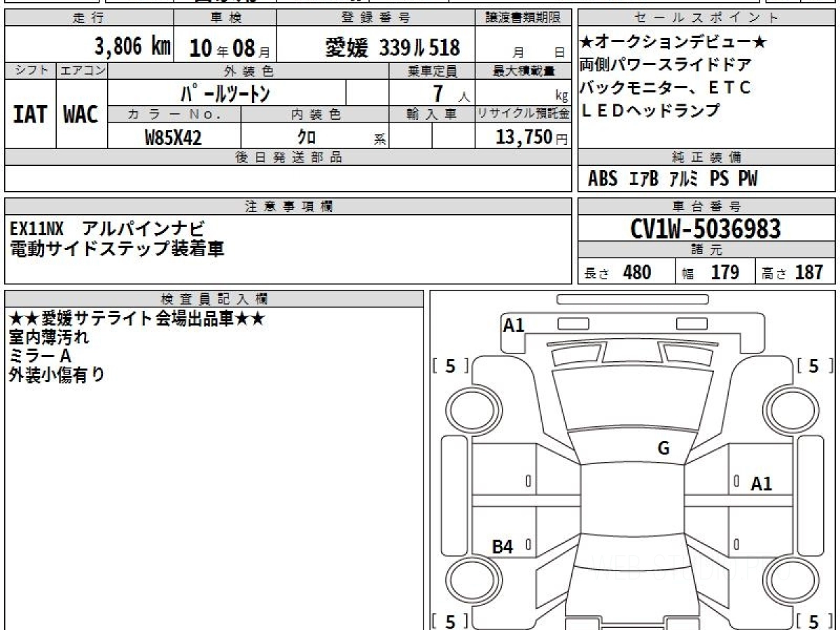Screen dimensions: 840x630
Task: Click the chassis number CV1W-5036983
Action: click(706, 229)
